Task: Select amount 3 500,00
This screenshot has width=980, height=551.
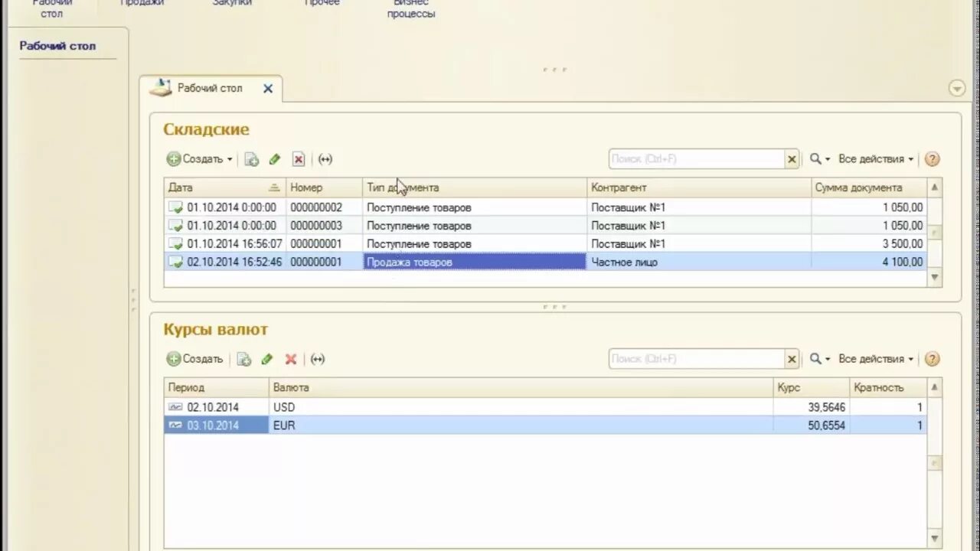Action: tap(869, 244)
